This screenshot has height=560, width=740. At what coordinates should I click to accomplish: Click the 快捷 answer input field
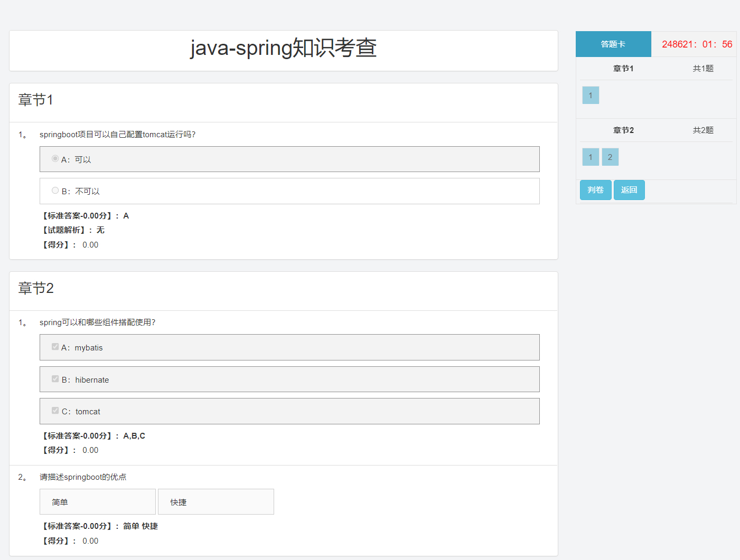pyautogui.click(x=216, y=501)
